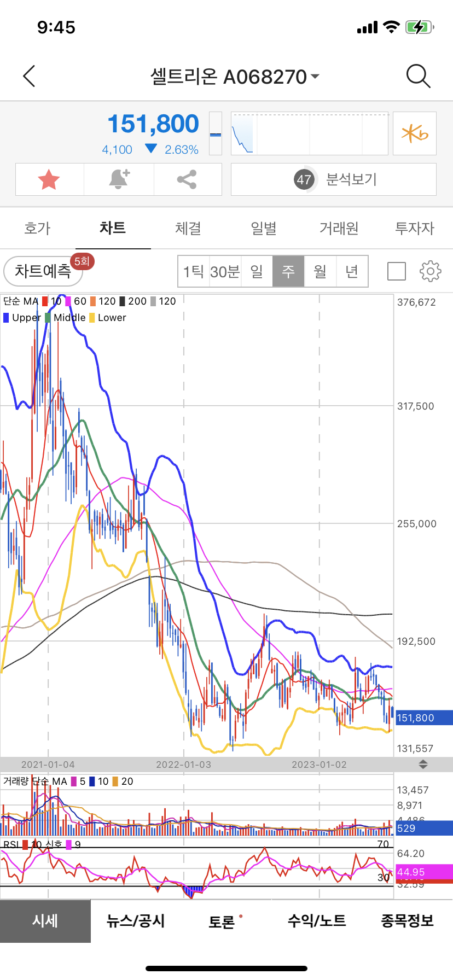Toggle the red star favorite icon
This screenshot has width=453, height=980.
(49, 179)
